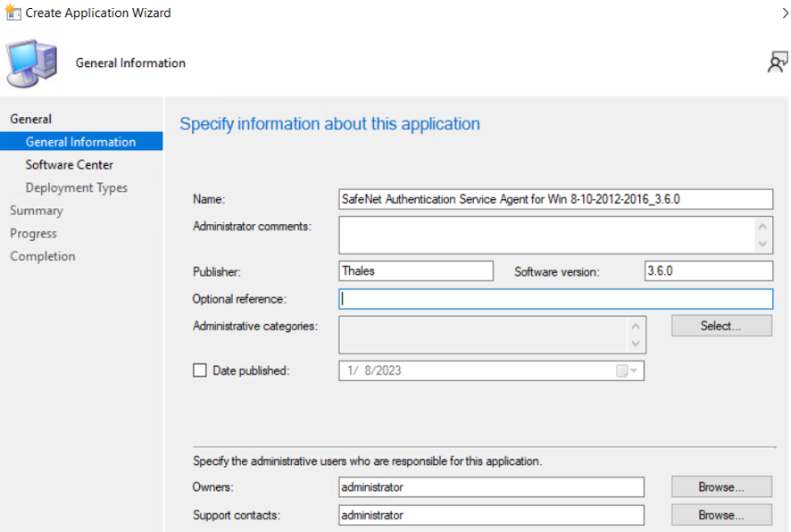Select the General Information wizard step
Screen dimensions: 791x532
click(80, 142)
